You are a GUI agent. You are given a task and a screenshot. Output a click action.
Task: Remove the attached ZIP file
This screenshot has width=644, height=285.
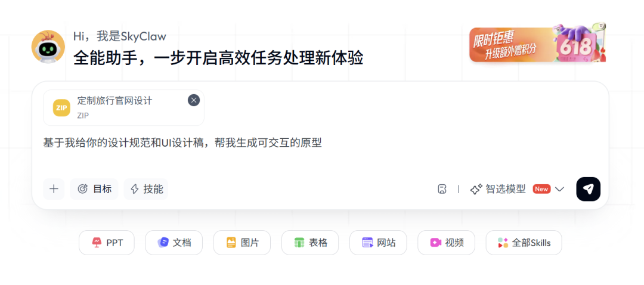click(x=194, y=100)
